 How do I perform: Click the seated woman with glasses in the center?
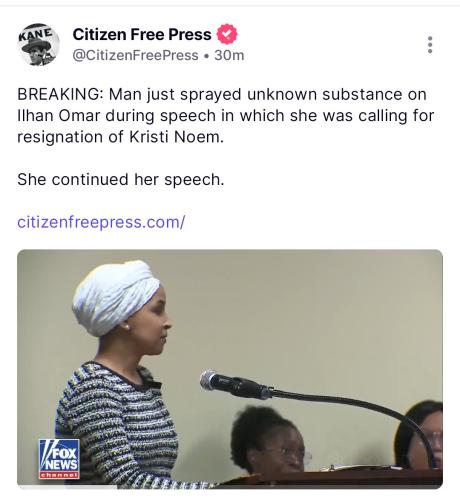271,439
